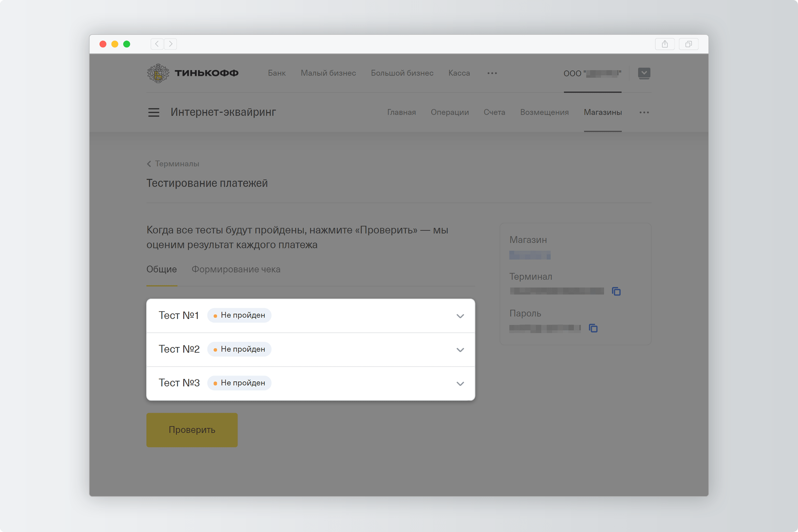Open the account dropdown arrow icon
798x532 pixels.
point(644,73)
